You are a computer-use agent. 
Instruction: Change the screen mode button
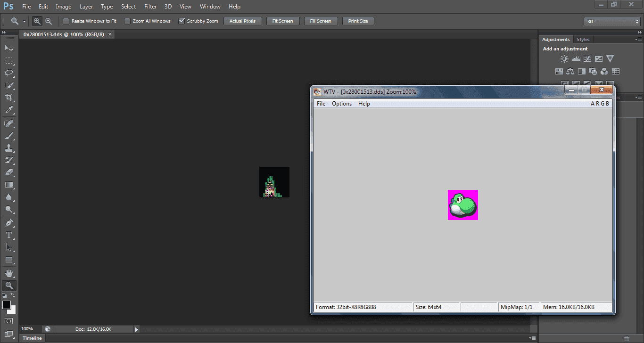[9, 335]
